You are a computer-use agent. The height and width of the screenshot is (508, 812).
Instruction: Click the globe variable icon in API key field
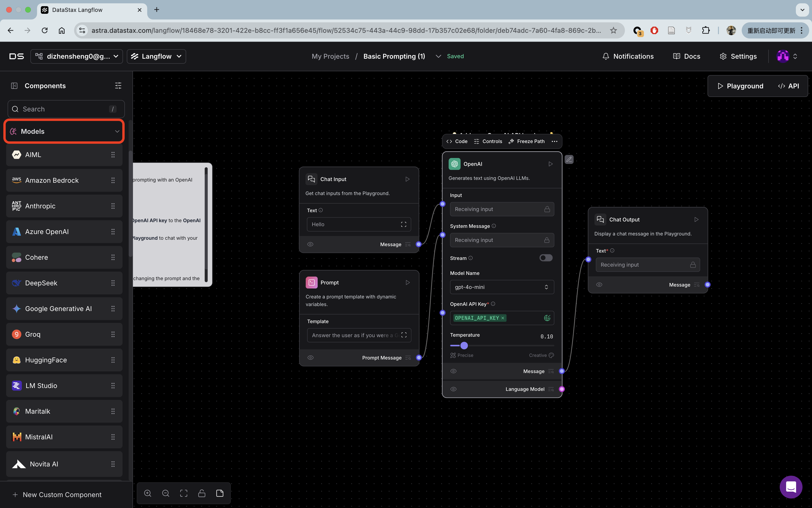point(547,318)
